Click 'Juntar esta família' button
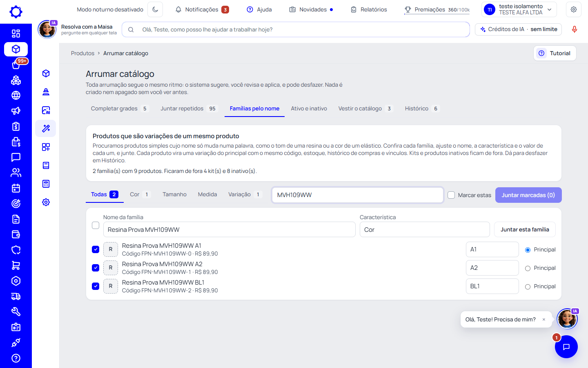The height and width of the screenshot is (368, 588). click(525, 229)
